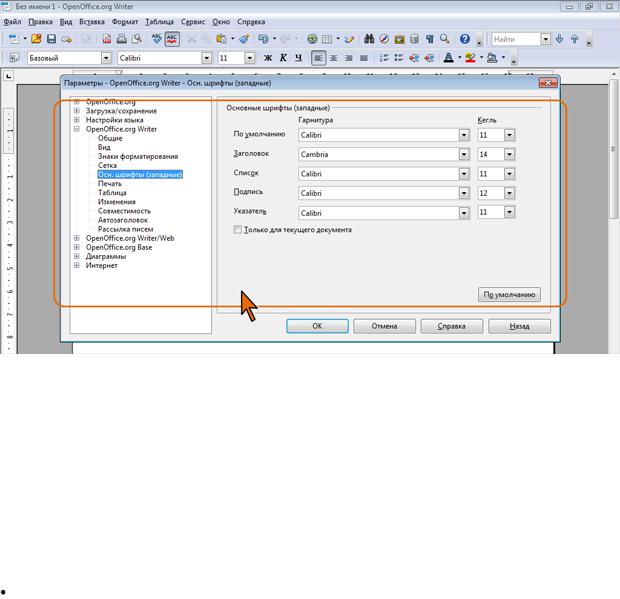Click the Background Color swatch
Image resolution: width=620 pixels, height=599 pixels.
pos(492,58)
